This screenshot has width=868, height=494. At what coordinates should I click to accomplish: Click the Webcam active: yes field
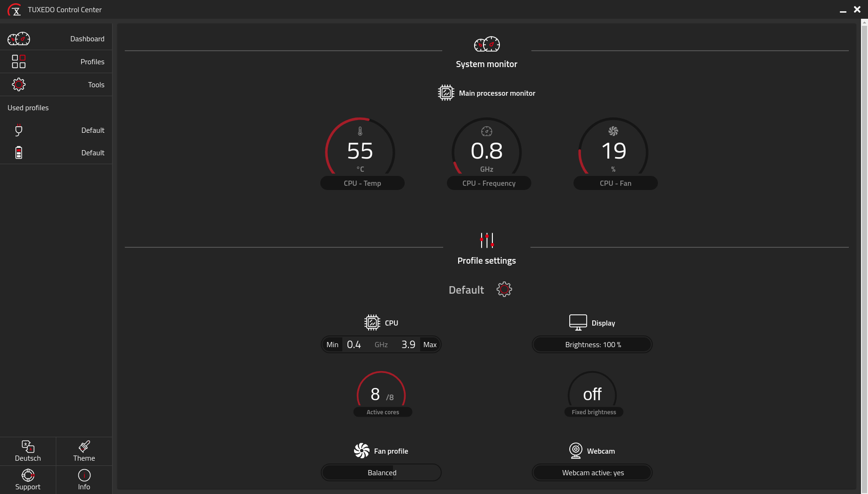pyautogui.click(x=592, y=472)
